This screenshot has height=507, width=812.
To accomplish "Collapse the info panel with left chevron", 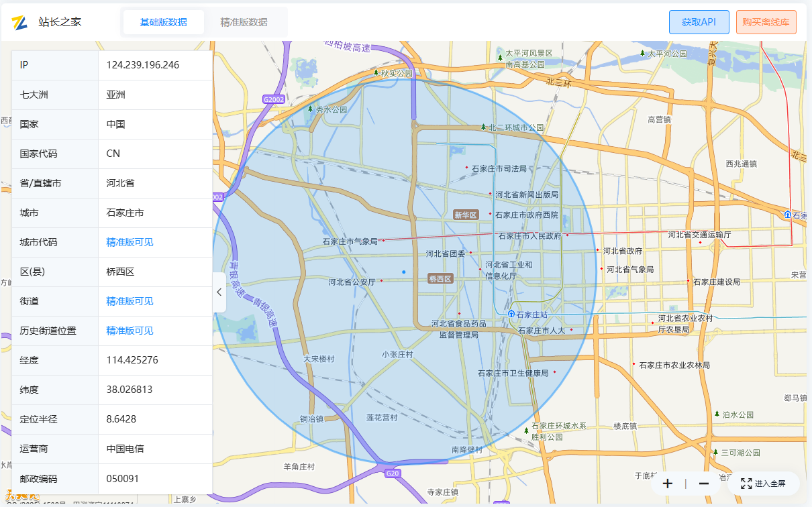I will tap(219, 292).
